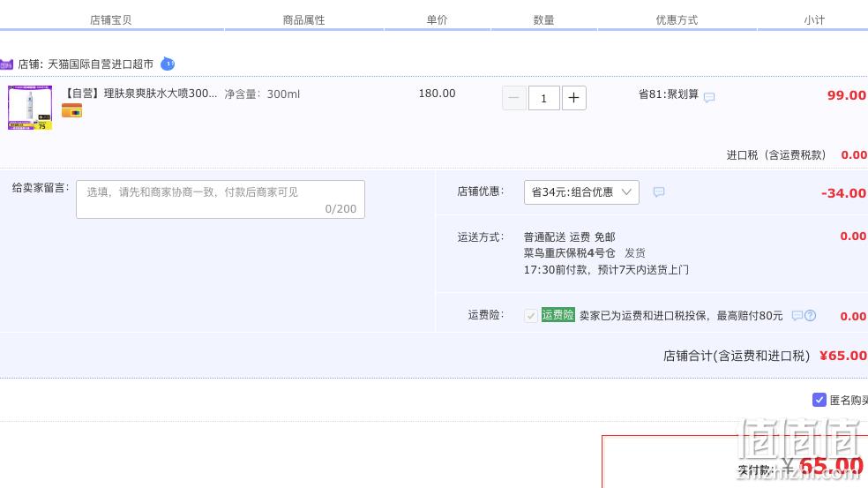Image resolution: width=868 pixels, height=488 pixels.
Task: Click the 小计 column header
Action: tap(814, 20)
